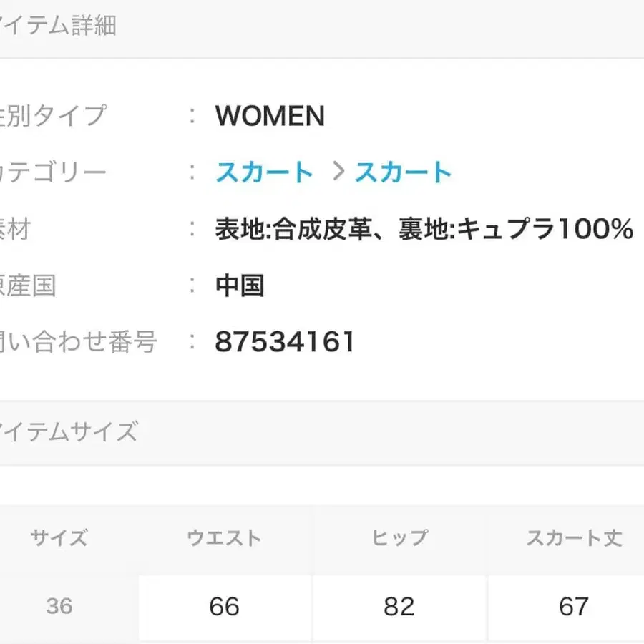This screenshot has height=644, width=644.
Task: Click the skirt length value 67
Action: (573, 607)
